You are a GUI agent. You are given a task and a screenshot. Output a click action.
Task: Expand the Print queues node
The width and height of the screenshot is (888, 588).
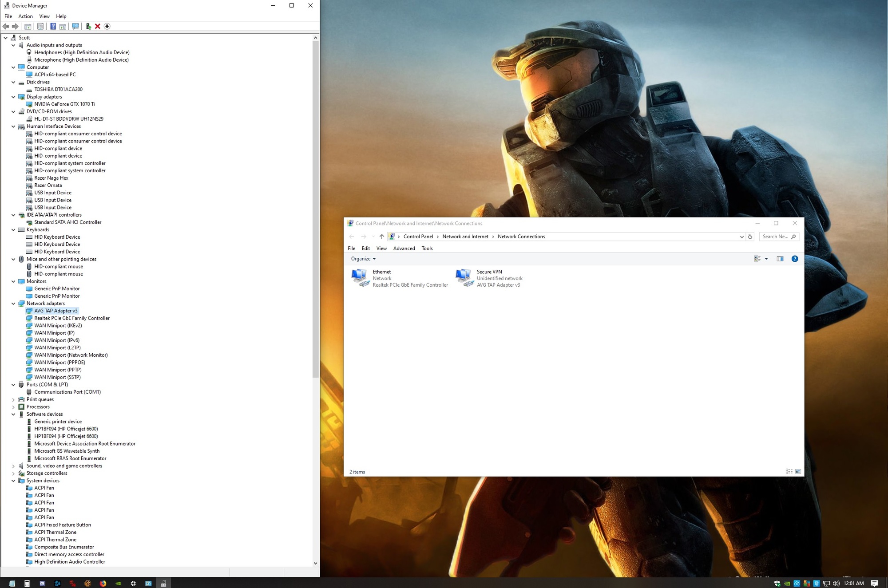point(13,400)
